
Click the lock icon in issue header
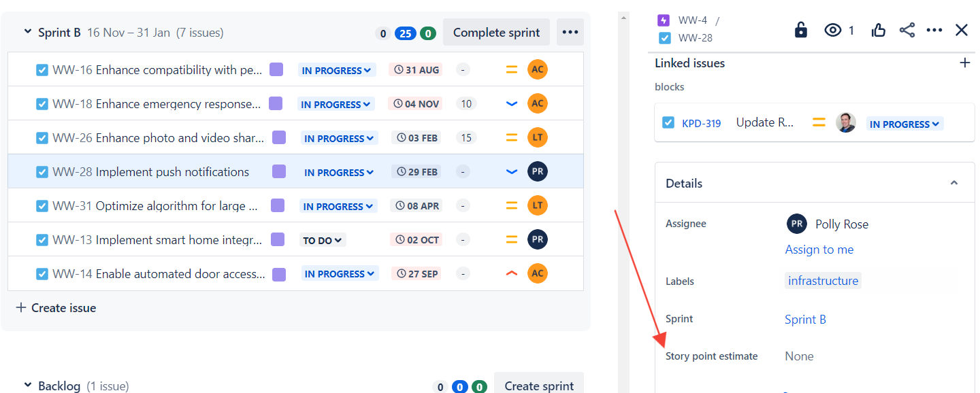pyautogui.click(x=801, y=30)
